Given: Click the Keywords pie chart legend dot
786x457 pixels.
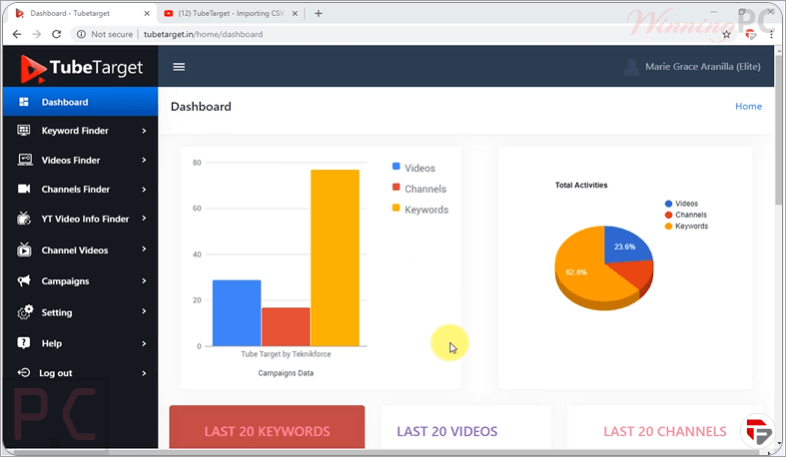Looking at the screenshot, I should coord(668,226).
